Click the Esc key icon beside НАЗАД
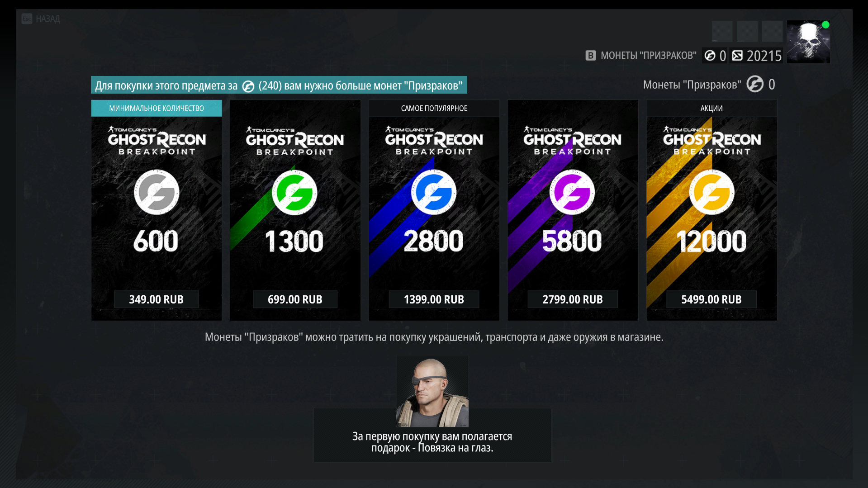 (x=27, y=19)
